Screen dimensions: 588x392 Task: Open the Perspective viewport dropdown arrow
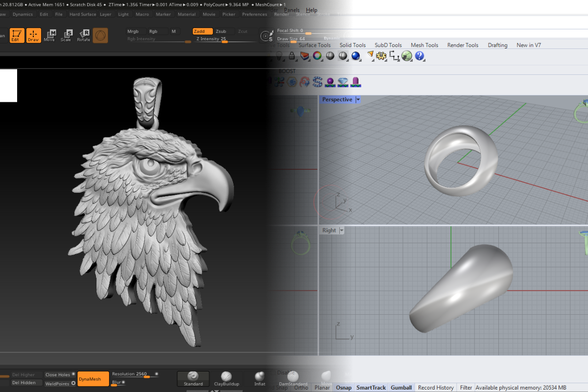point(358,100)
